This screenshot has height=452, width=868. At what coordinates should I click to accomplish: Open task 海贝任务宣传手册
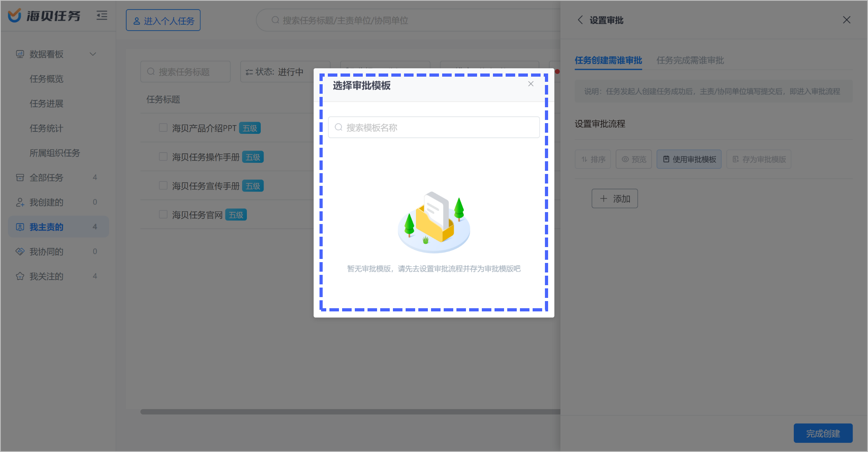tap(206, 186)
